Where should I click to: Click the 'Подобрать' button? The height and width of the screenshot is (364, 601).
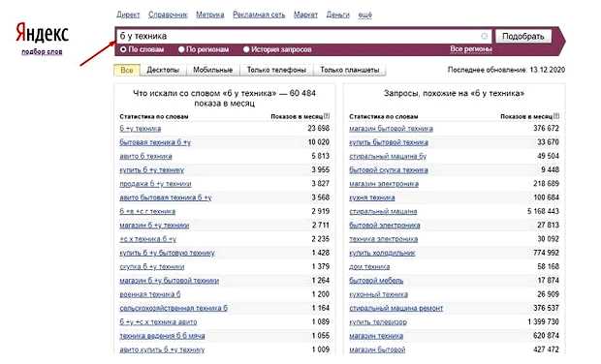click(x=523, y=37)
